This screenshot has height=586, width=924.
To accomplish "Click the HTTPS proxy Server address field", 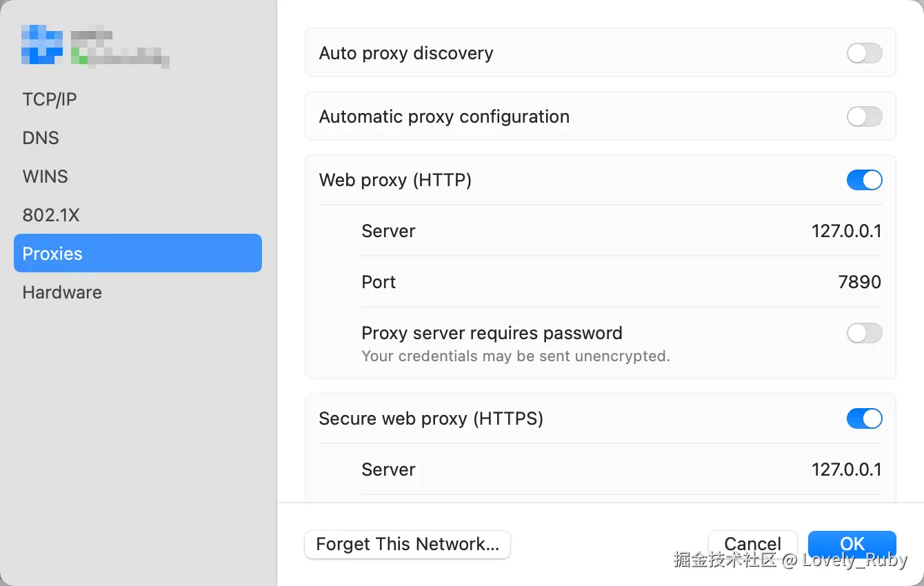I will [846, 469].
